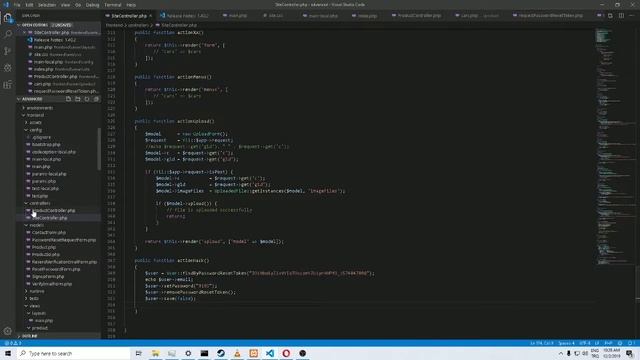Click errors and warnings status bar indicator
The height and width of the screenshot is (360, 640).
13,343
